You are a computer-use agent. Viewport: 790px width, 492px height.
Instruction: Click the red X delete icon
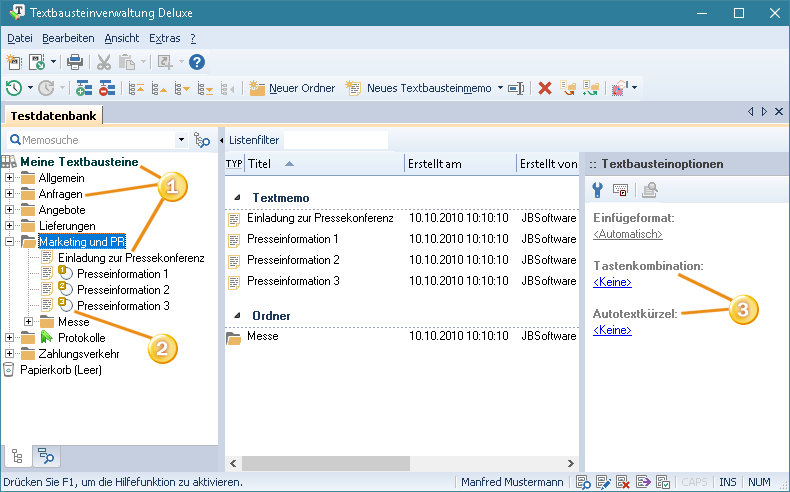[545, 88]
